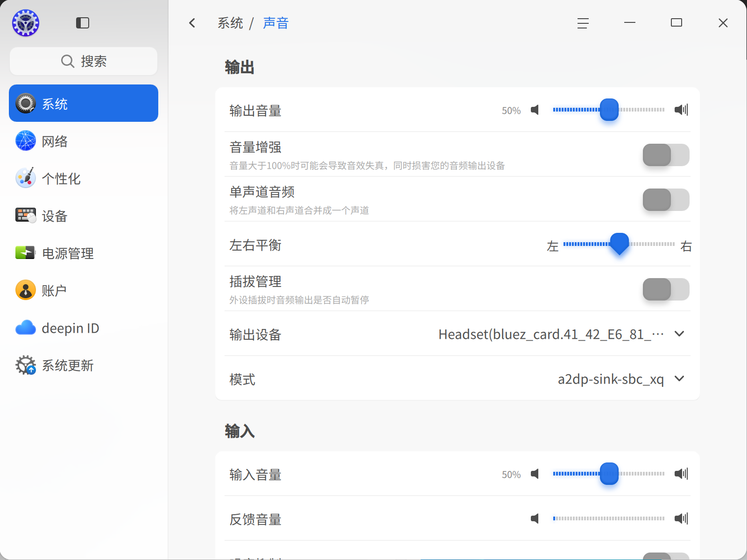Open 个性化 personalization in sidebar

(x=84, y=178)
